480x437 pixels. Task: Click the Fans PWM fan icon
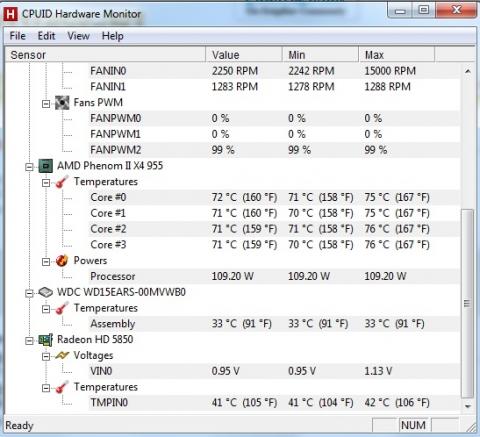click(62, 103)
